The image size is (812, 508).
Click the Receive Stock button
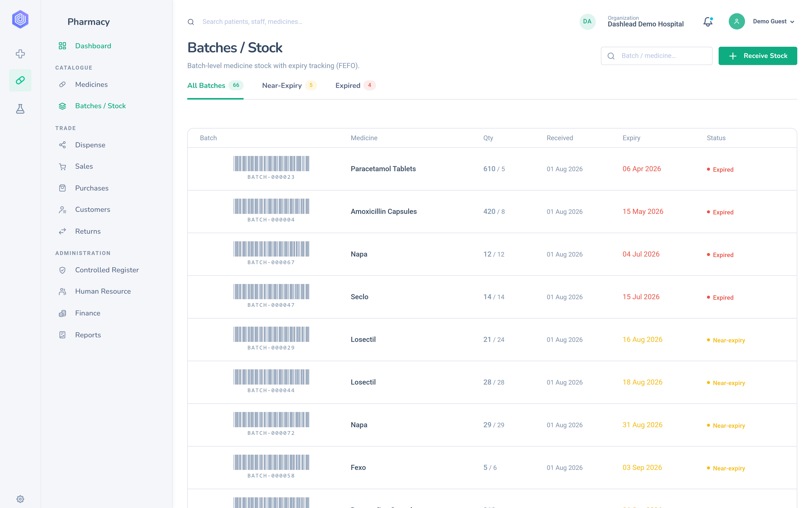pyautogui.click(x=758, y=56)
